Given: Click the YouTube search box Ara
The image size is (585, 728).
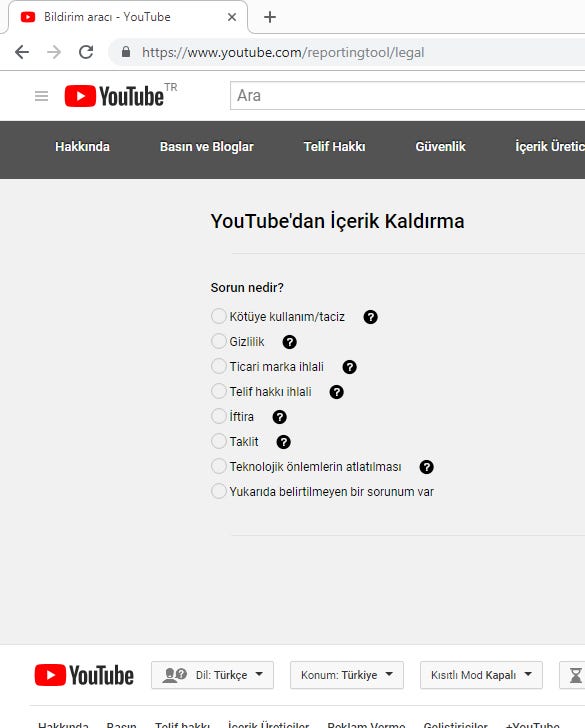Looking at the screenshot, I should [408, 96].
